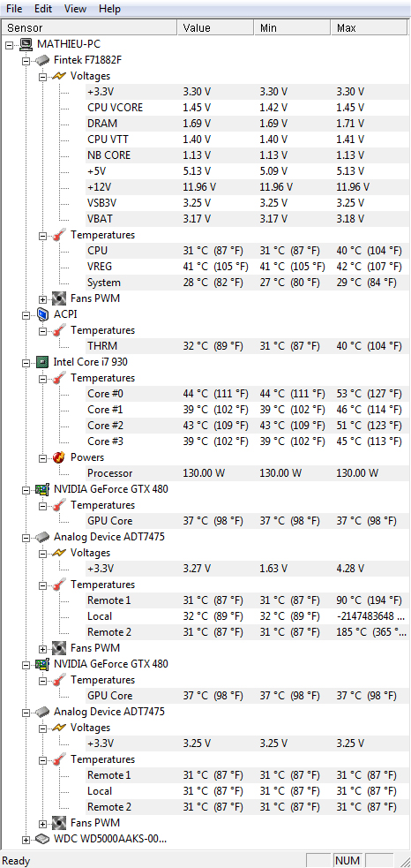Click the ACPI shield icon
The image size is (411, 868).
click(42, 314)
